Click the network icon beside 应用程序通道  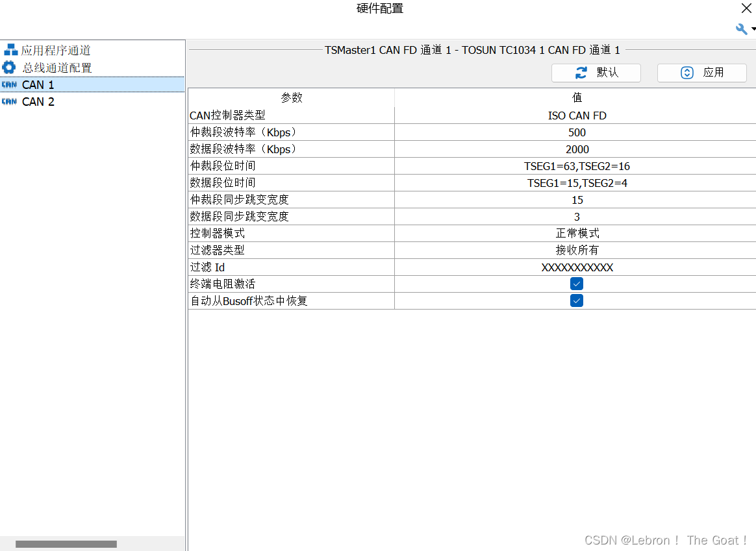click(x=10, y=49)
